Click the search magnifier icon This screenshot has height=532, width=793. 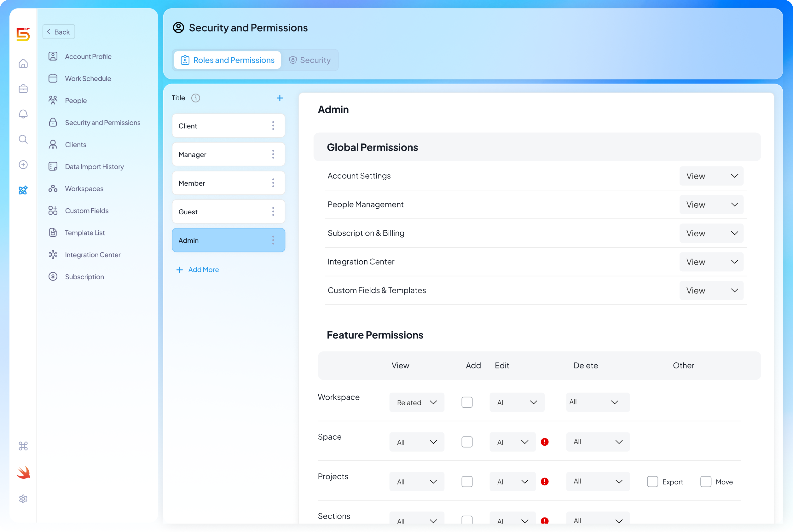(x=23, y=139)
